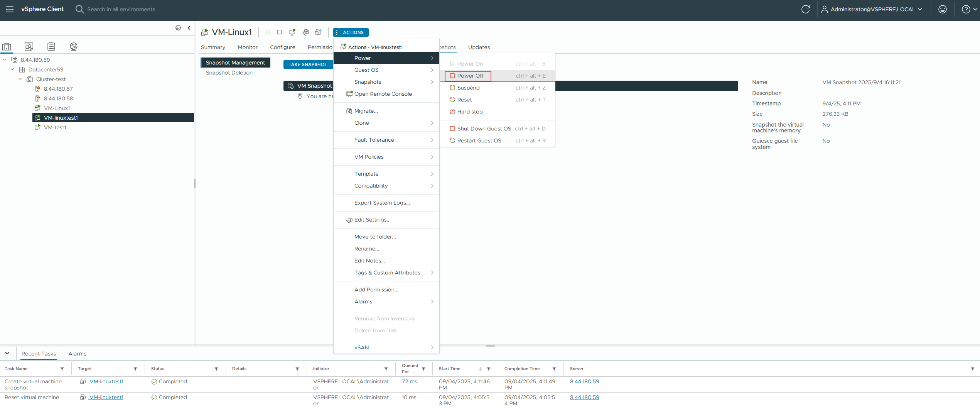Choose Hard stop in the Power submenu
Screen dimensions: 980x408
498,112
